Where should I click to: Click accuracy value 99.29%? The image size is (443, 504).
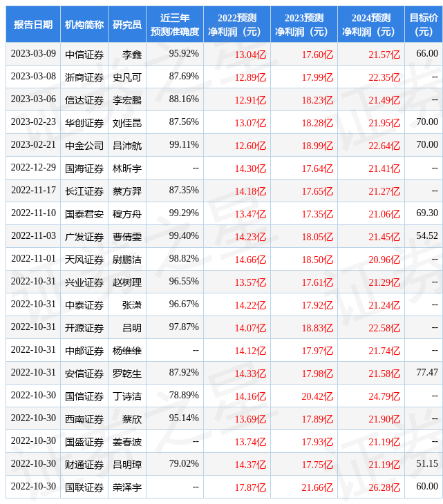[184, 213]
